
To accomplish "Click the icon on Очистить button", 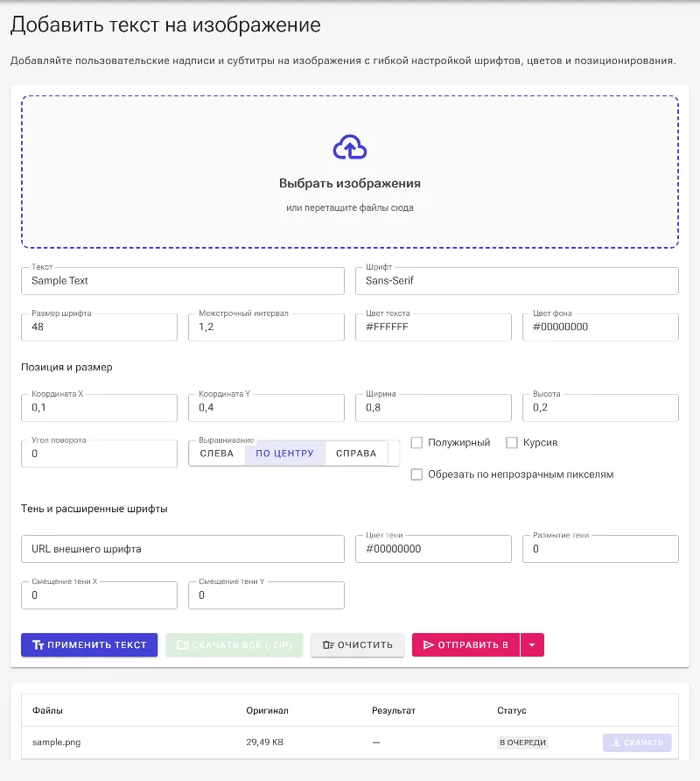I will click(328, 645).
